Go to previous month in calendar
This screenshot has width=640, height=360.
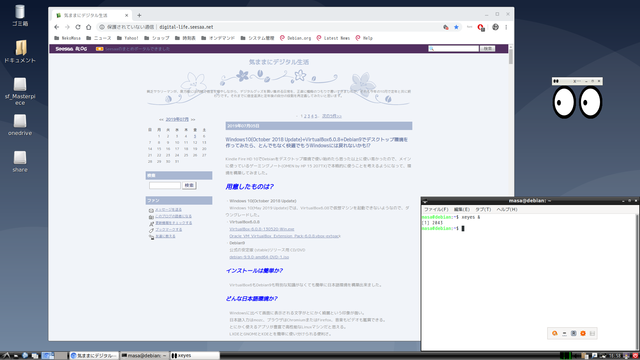(x=161, y=120)
